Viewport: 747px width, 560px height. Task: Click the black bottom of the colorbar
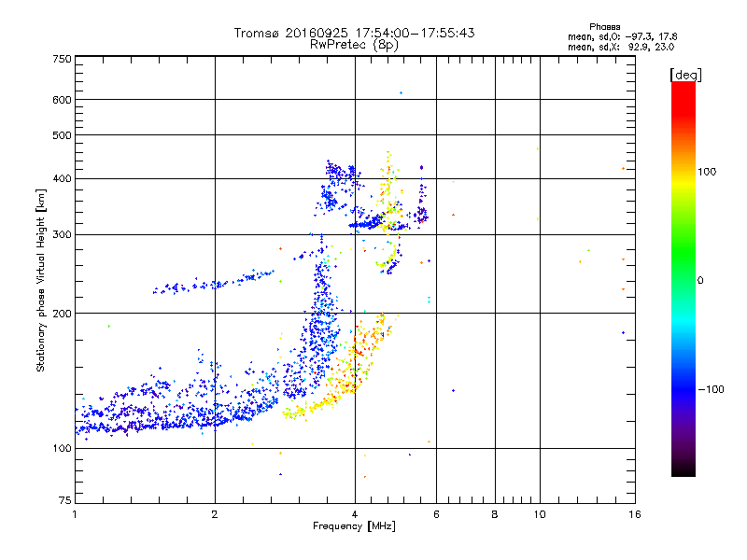coord(684,469)
